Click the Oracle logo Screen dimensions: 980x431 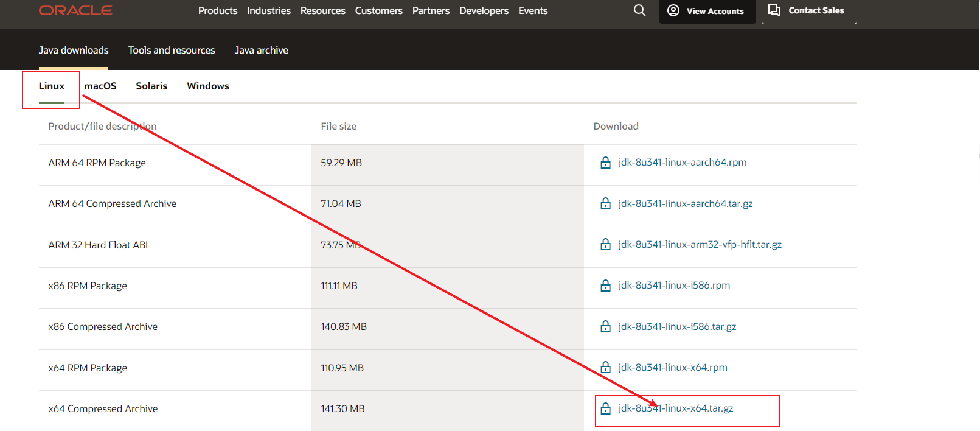(75, 10)
